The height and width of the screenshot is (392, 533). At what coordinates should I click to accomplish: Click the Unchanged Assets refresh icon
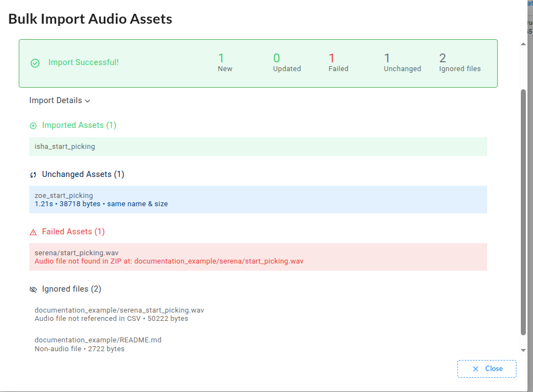pyautogui.click(x=33, y=175)
